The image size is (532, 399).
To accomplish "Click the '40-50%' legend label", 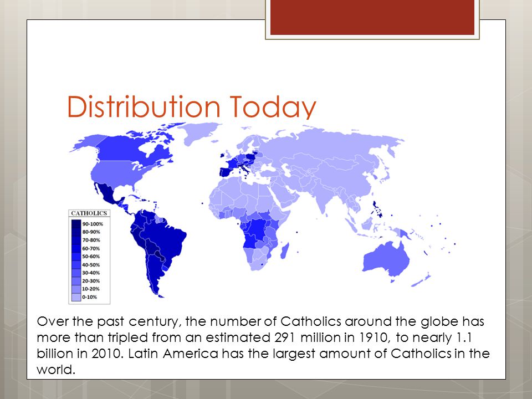I will pos(91,265).
